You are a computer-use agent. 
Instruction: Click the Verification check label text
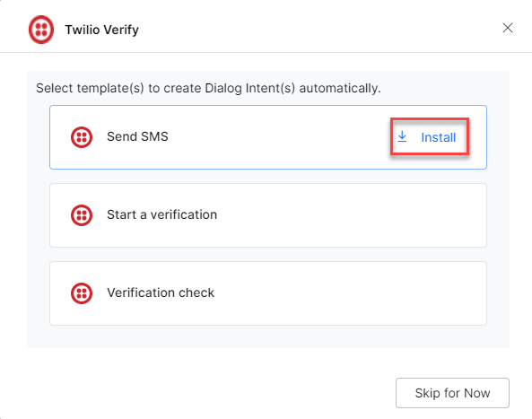coord(161,292)
